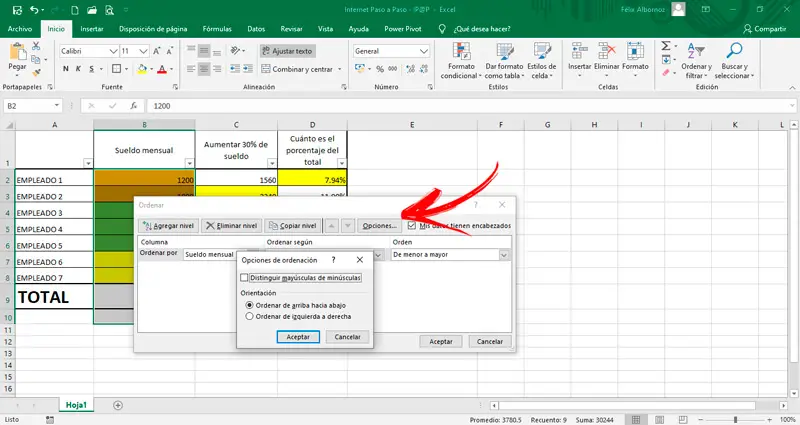Viewport: 800px width, 425px height.
Task: Click the cell borders icon
Action: pos(117,69)
